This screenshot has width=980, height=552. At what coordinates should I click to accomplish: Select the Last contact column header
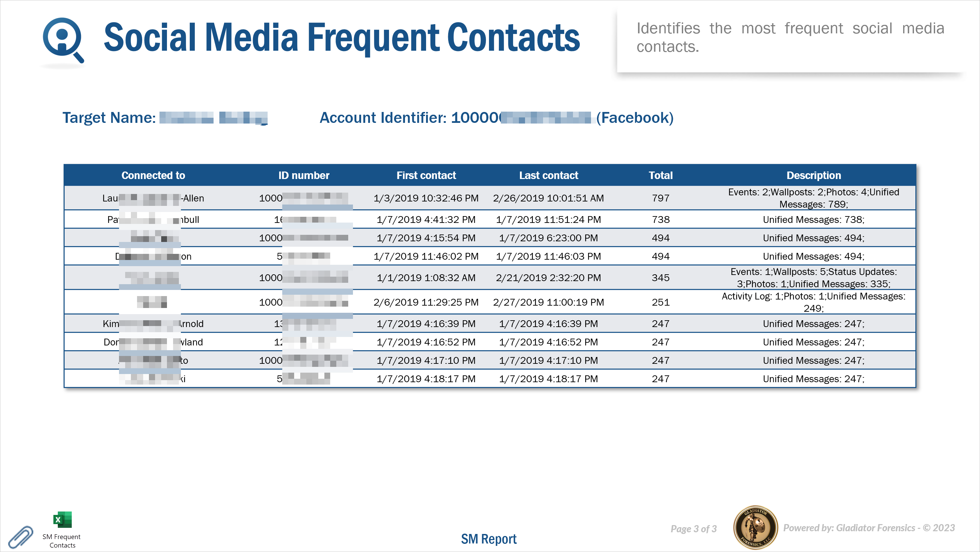[548, 175]
